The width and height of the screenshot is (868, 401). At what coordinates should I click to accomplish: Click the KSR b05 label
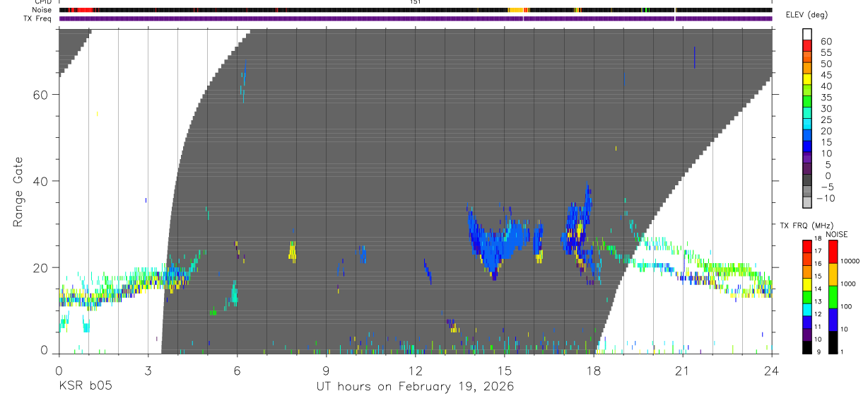[85, 387]
